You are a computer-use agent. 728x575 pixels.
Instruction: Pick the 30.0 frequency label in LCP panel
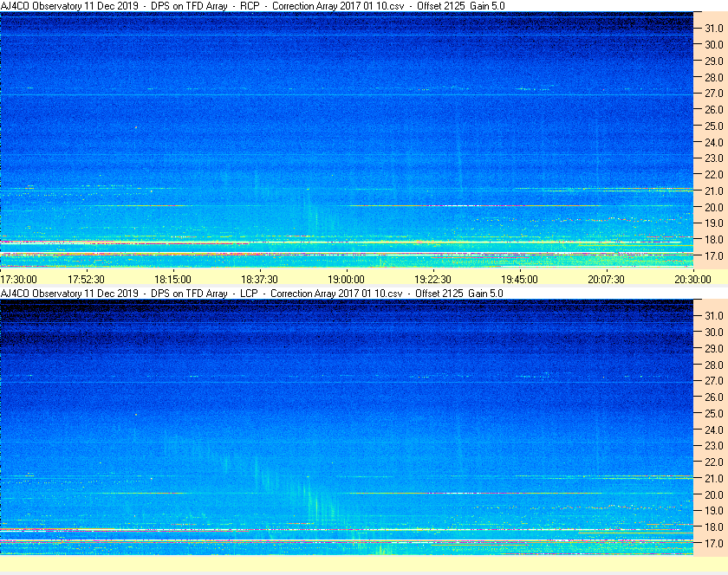(x=714, y=332)
